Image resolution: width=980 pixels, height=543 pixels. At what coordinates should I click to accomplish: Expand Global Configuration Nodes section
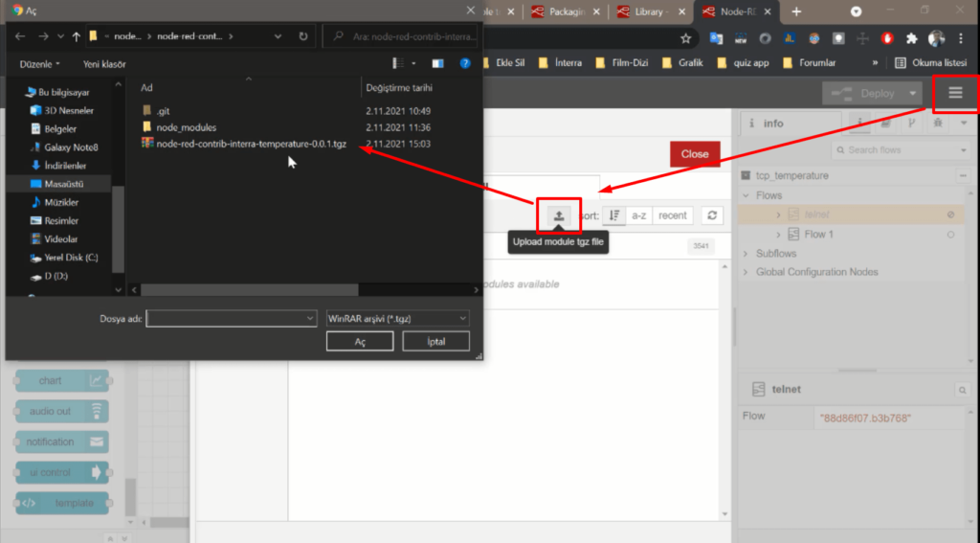(746, 272)
